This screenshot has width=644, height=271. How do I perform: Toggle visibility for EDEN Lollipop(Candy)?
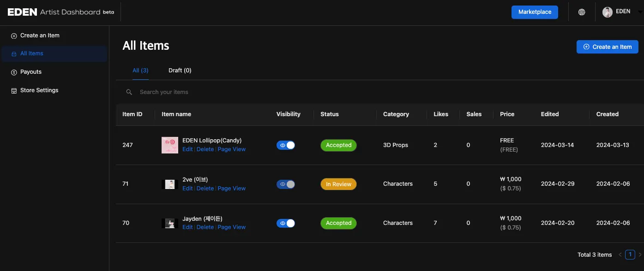pos(286,145)
